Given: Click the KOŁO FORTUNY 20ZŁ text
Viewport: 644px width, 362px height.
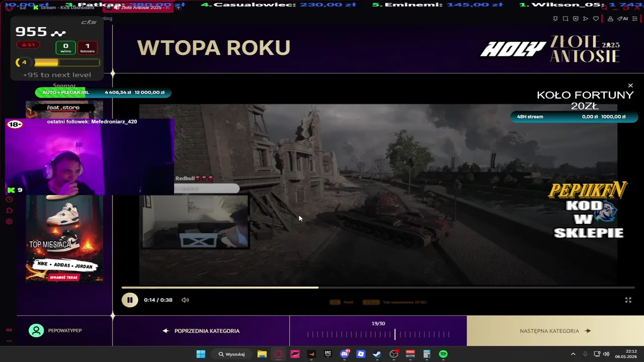Looking at the screenshot, I should (x=585, y=100).
